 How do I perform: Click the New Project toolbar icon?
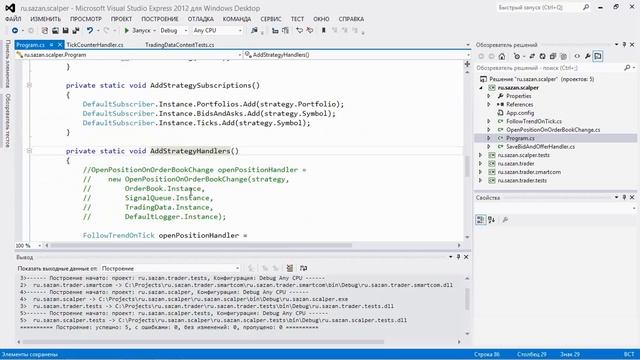[44, 31]
